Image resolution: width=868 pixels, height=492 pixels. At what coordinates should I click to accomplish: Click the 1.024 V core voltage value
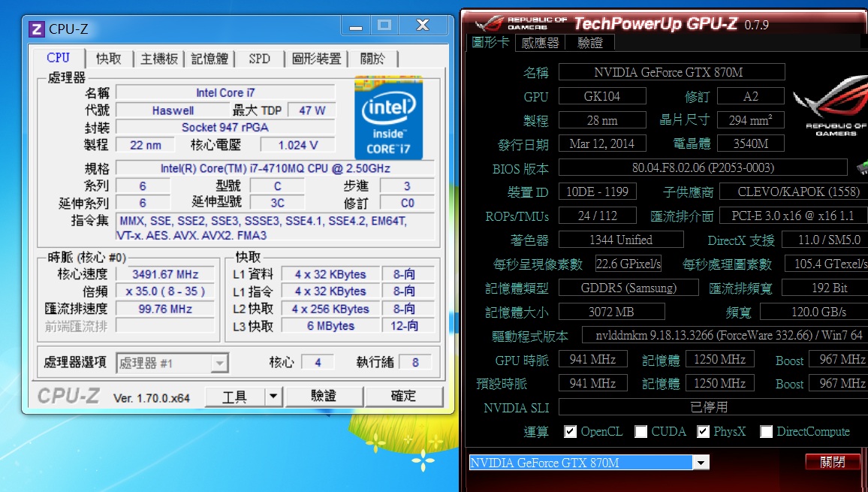298,145
